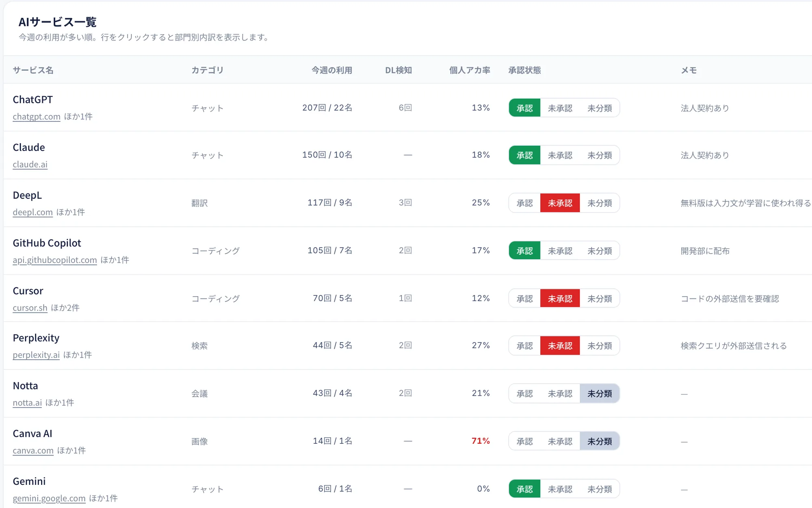Screen dimensions: 812x508
Task: Open the api.githubcopilot.com link
Action: click(55, 260)
